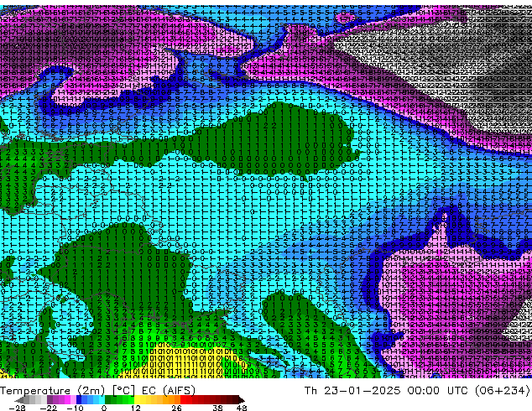Click the dark blue swatch in the colour scale
Screen dimensions: 532x411
tap(79, 400)
